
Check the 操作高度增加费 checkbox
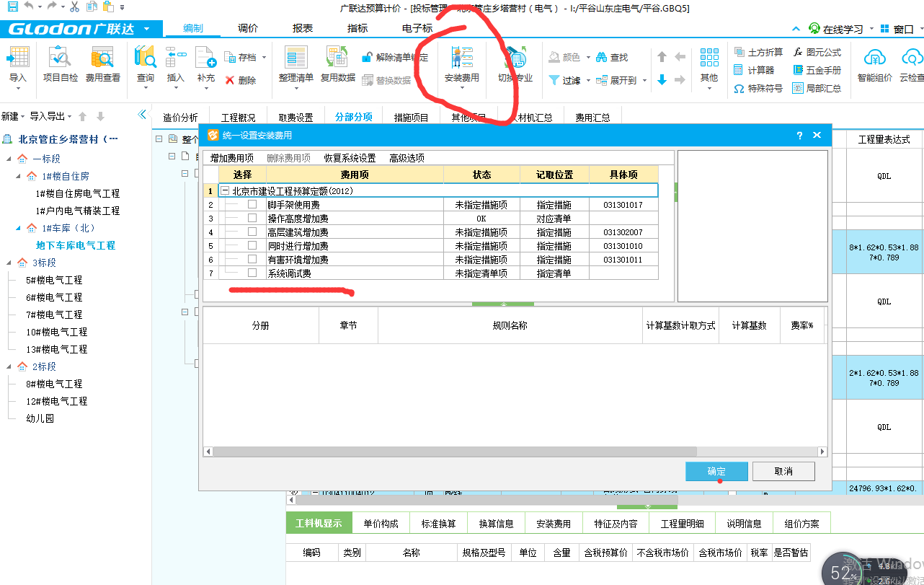[x=252, y=219]
